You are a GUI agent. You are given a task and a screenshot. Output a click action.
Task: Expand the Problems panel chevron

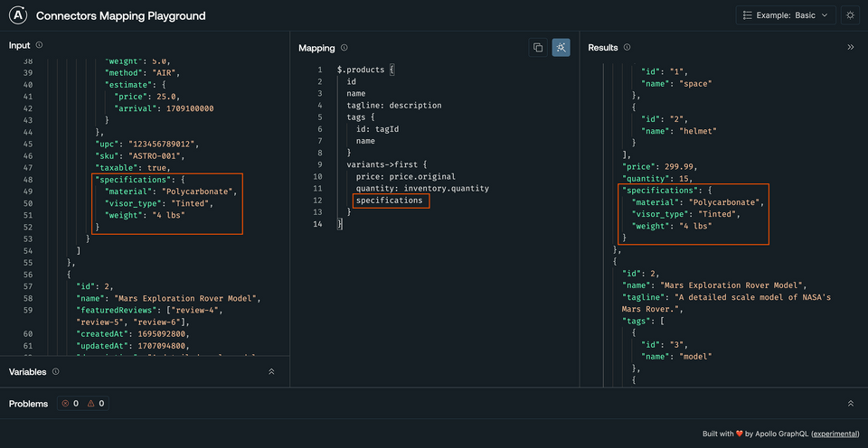click(x=851, y=404)
